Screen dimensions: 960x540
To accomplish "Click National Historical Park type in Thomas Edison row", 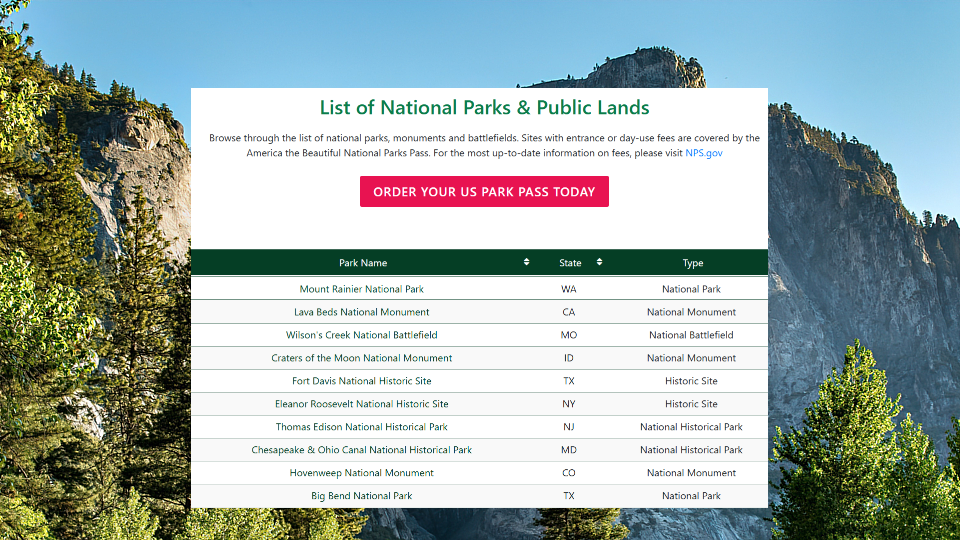I will (x=691, y=427).
